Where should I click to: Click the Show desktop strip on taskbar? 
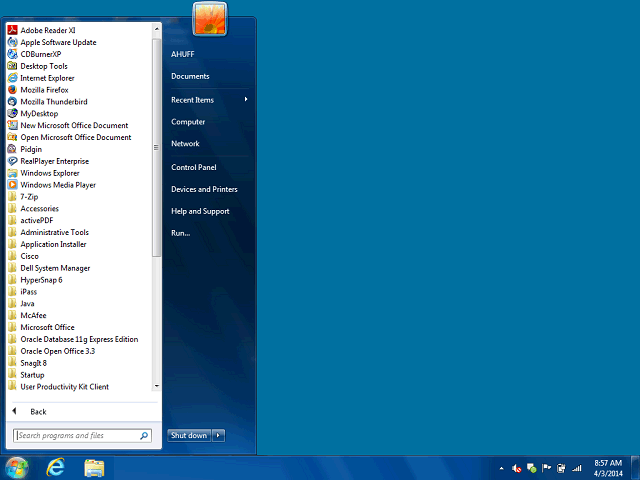click(x=636, y=468)
